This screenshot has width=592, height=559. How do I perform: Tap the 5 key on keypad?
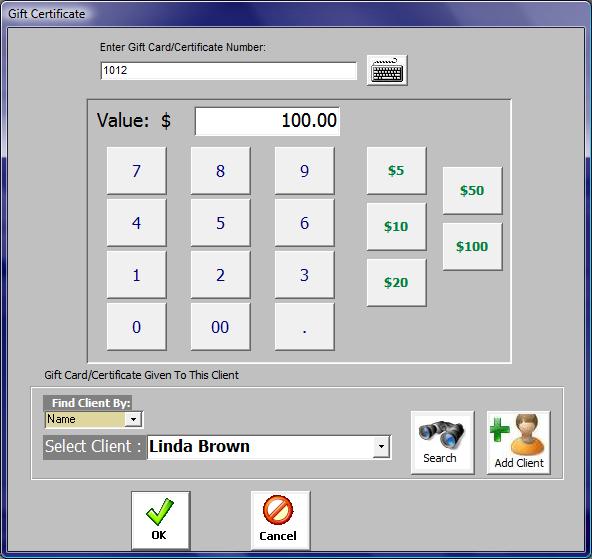tap(220, 223)
